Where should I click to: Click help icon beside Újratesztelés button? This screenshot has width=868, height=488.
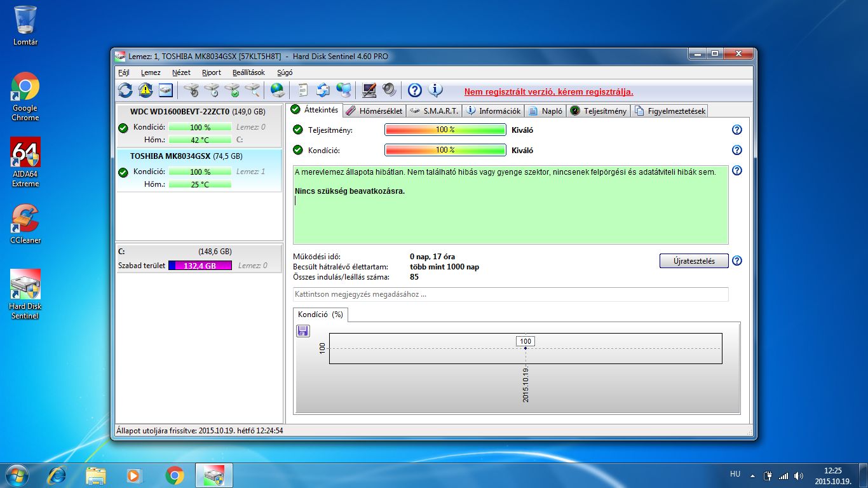737,261
